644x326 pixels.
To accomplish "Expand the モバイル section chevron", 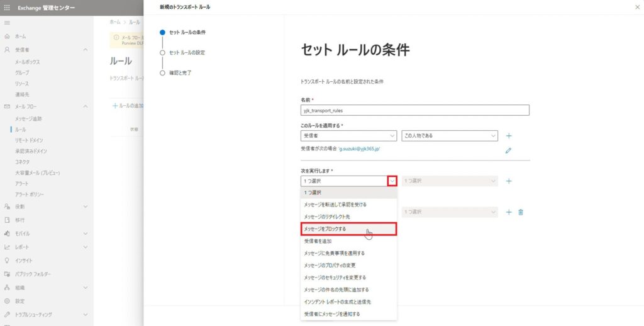I will click(86, 233).
